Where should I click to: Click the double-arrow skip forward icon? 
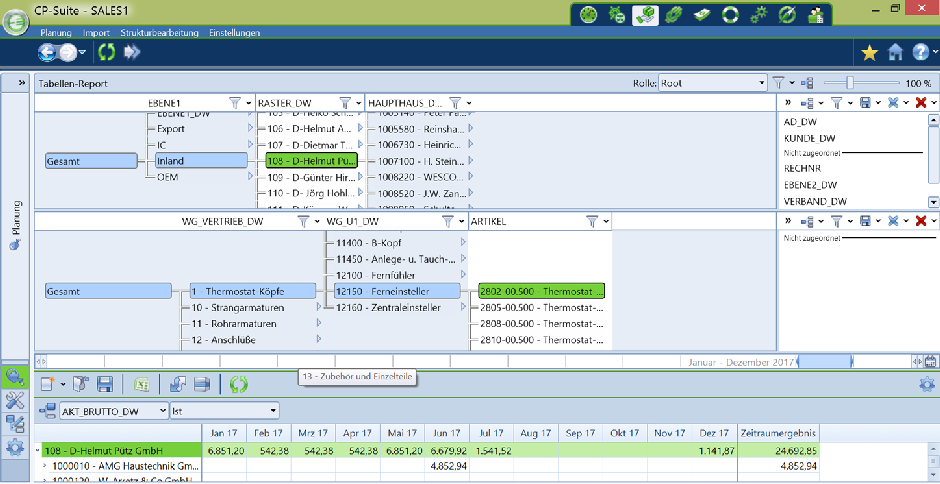132,53
